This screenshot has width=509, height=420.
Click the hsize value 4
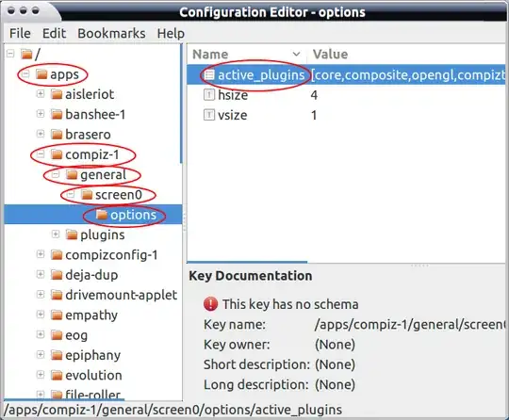[314, 95]
